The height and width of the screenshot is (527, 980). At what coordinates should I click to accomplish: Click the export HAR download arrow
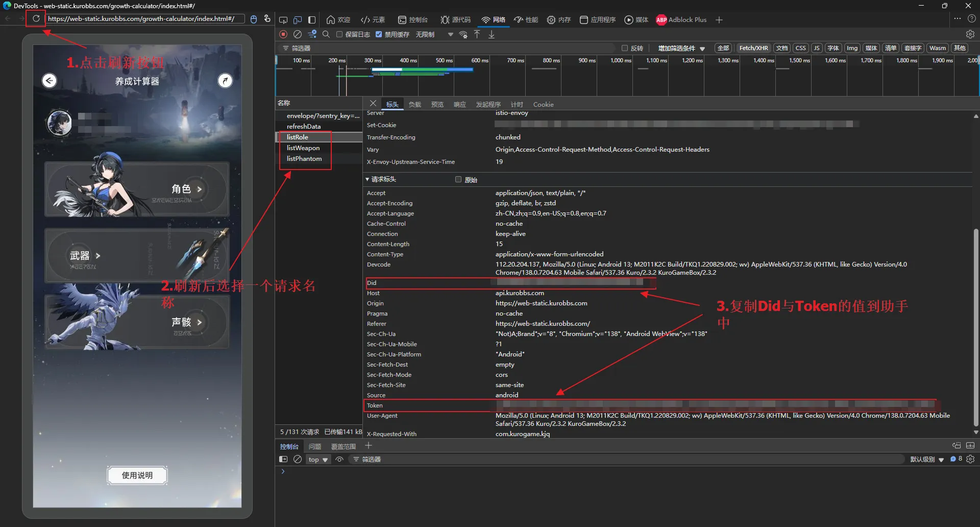[492, 34]
